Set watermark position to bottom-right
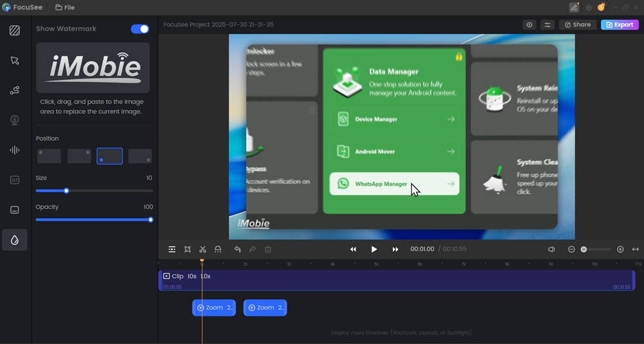The image size is (644, 344). 140,156
